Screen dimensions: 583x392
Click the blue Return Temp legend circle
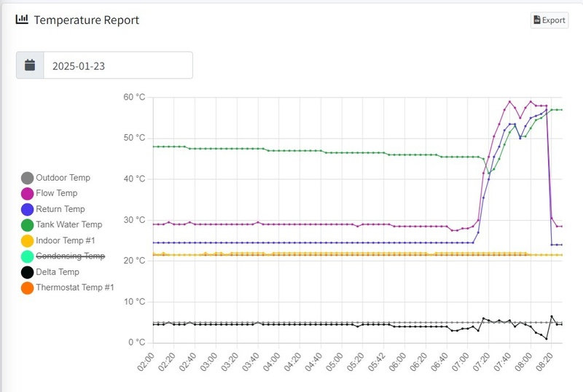(x=27, y=209)
